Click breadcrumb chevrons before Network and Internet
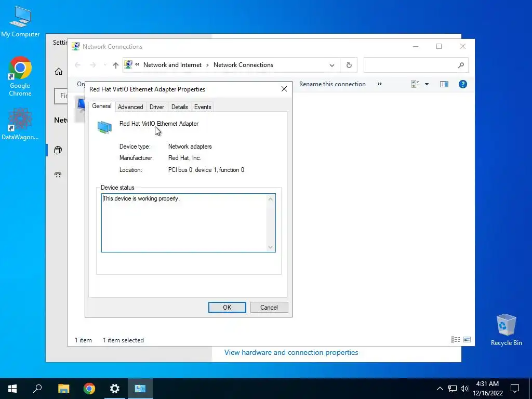 (137, 64)
